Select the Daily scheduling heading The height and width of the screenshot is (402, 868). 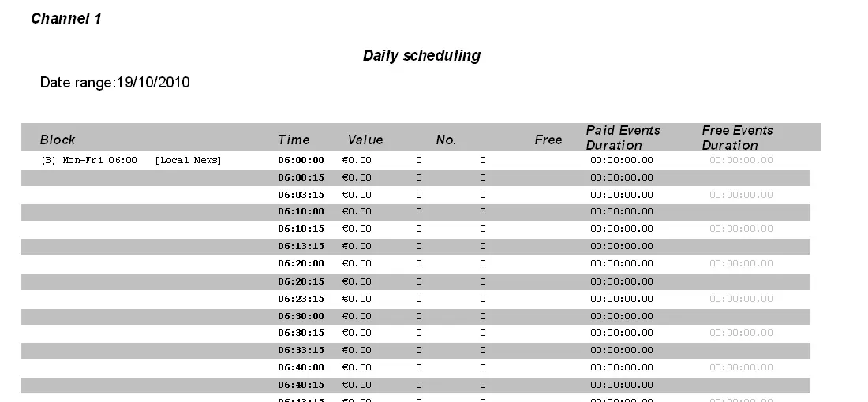coord(421,55)
